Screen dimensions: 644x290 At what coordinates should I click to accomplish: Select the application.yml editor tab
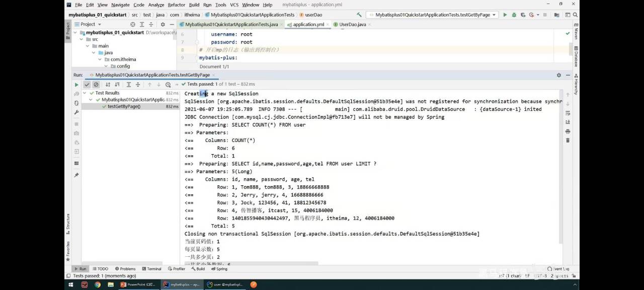click(307, 24)
